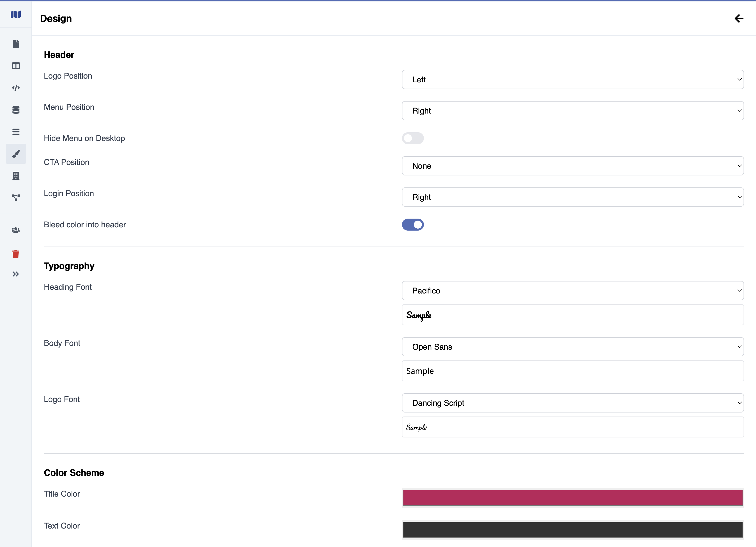756x547 pixels.
Task: Click the map logo icon in sidebar
Action: [x=16, y=15]
